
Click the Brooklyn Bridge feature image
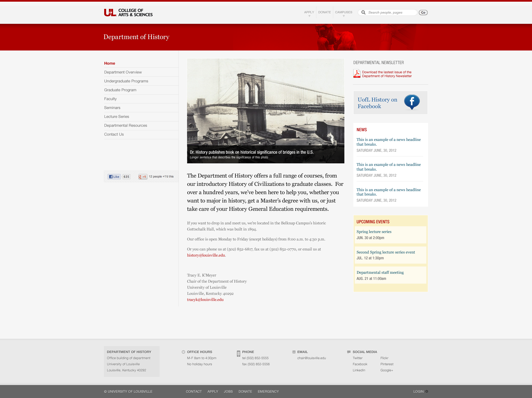265,105
